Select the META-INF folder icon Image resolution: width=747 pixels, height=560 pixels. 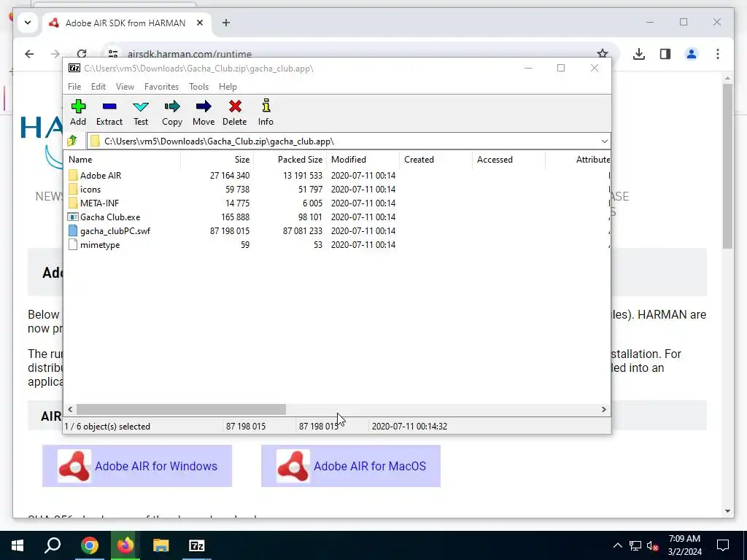point(73,203)
